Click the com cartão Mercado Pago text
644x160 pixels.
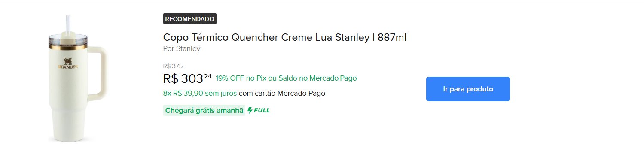coord(282,93)
